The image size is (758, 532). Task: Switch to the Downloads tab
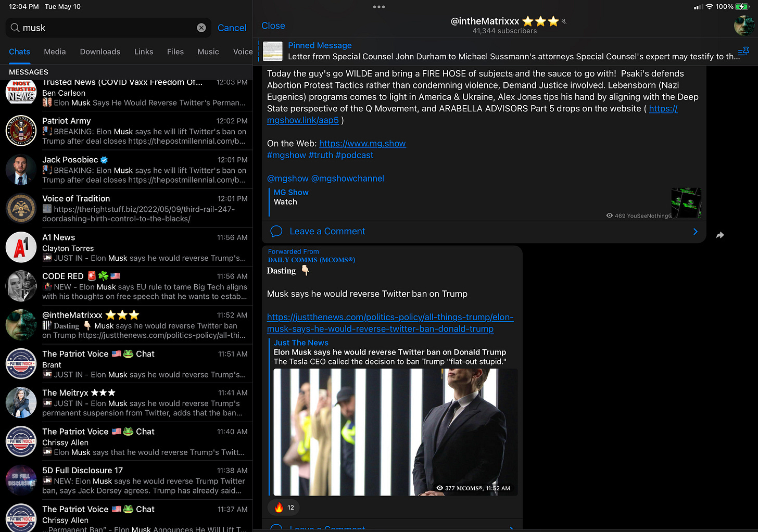pos(100,52)
